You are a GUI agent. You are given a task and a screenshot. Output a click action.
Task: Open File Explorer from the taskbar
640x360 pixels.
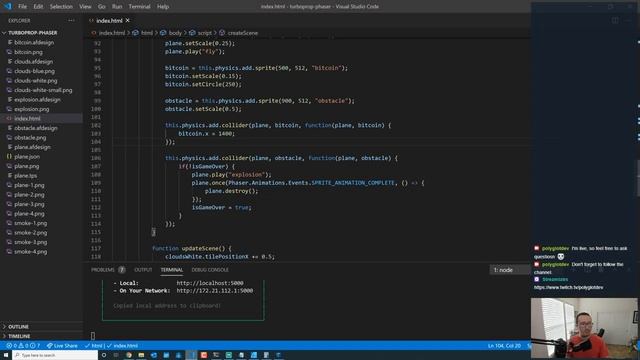click(141, 355)
